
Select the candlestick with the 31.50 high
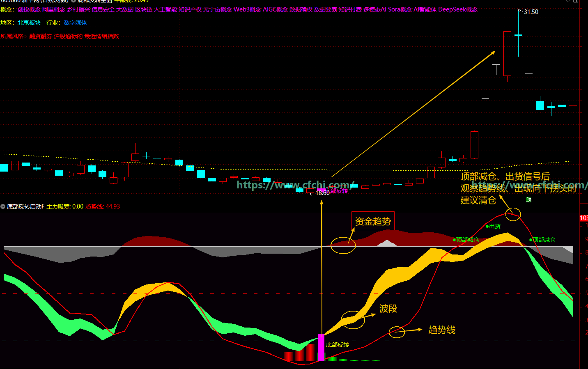tap(518, 35)
